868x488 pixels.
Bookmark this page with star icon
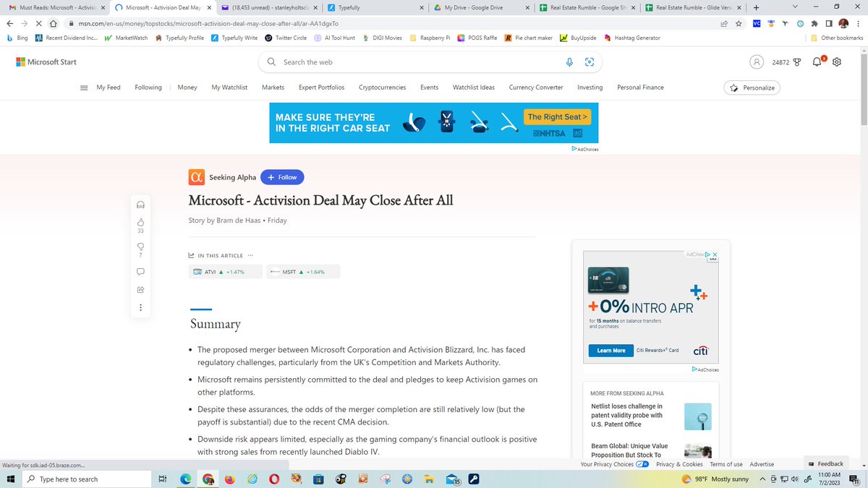click(x=739, y=23)
